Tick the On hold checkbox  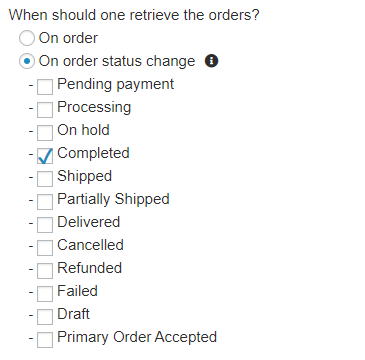pyautogui.click(x=45, y=133)
